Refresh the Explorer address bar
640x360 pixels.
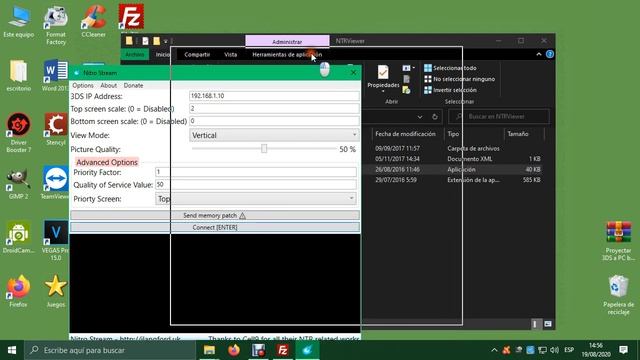(x=435, y=117)
